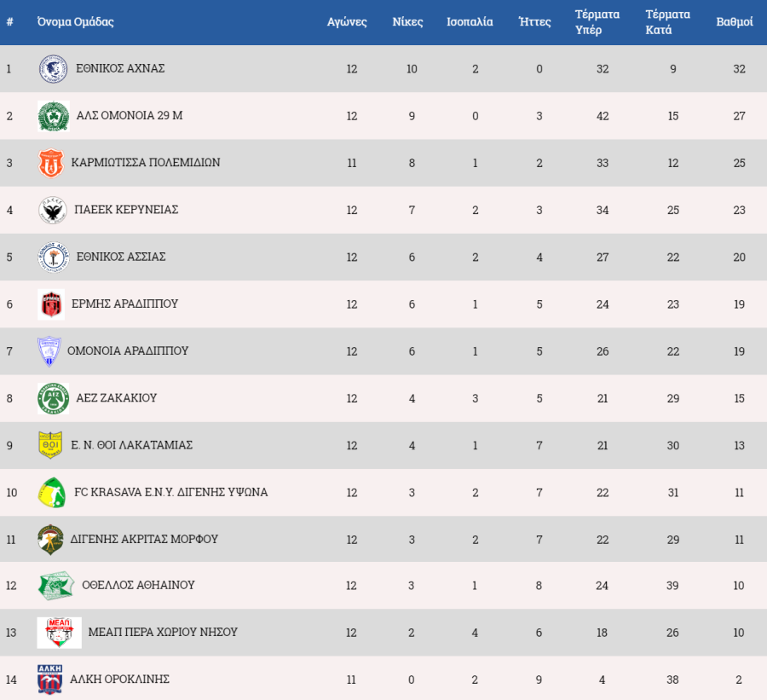Select the ΟΘΕΛΛΟΣ ΑΘΗΑΙΝΟΥ green logo

(56, 586)
